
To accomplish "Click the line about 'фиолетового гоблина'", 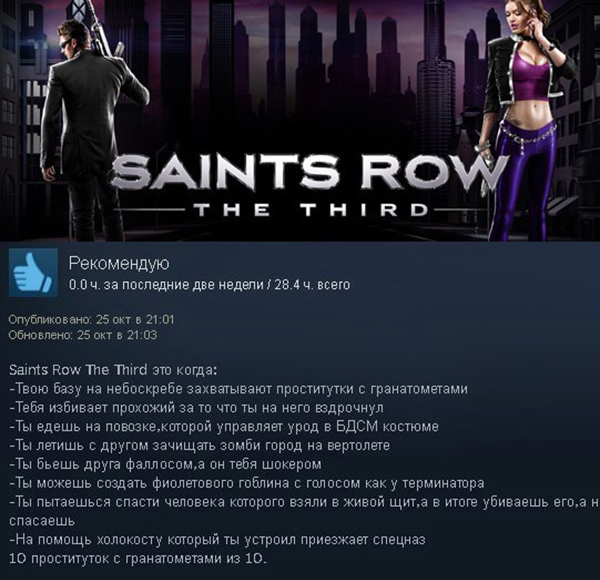I will [x=247, y=483].
